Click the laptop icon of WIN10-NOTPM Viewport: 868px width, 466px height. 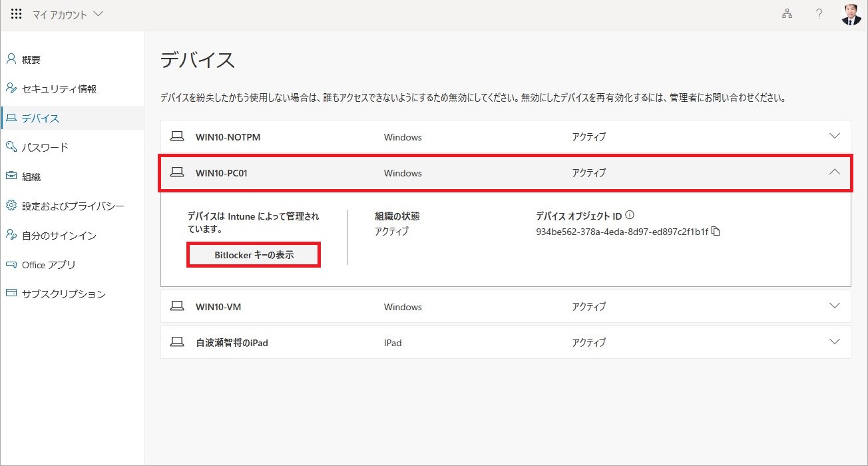[176, 136]
